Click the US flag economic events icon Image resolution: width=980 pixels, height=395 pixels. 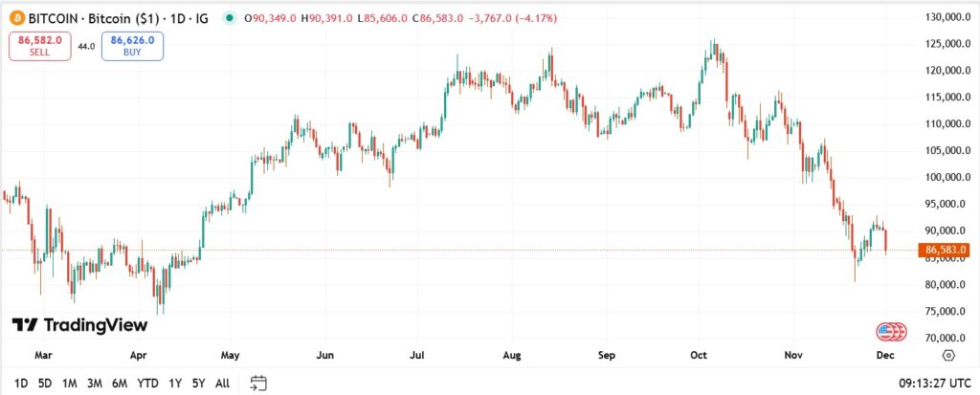click(886, 332)
